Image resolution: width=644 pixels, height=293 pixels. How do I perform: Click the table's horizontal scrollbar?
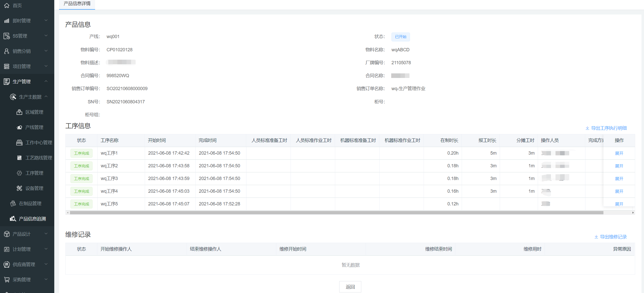tap(336, 213)
